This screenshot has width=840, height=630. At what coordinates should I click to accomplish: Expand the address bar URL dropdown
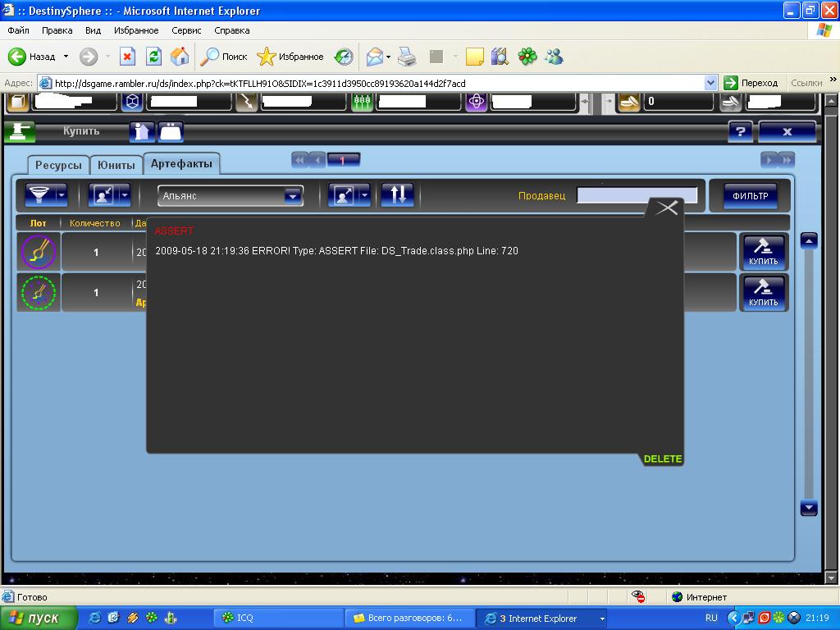pos(710,83)
